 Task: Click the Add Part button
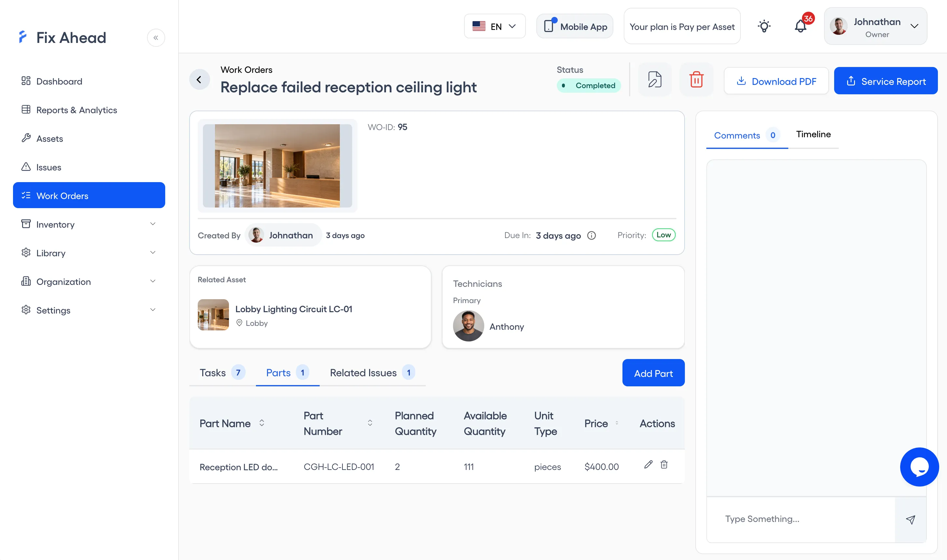pos(653,373)
